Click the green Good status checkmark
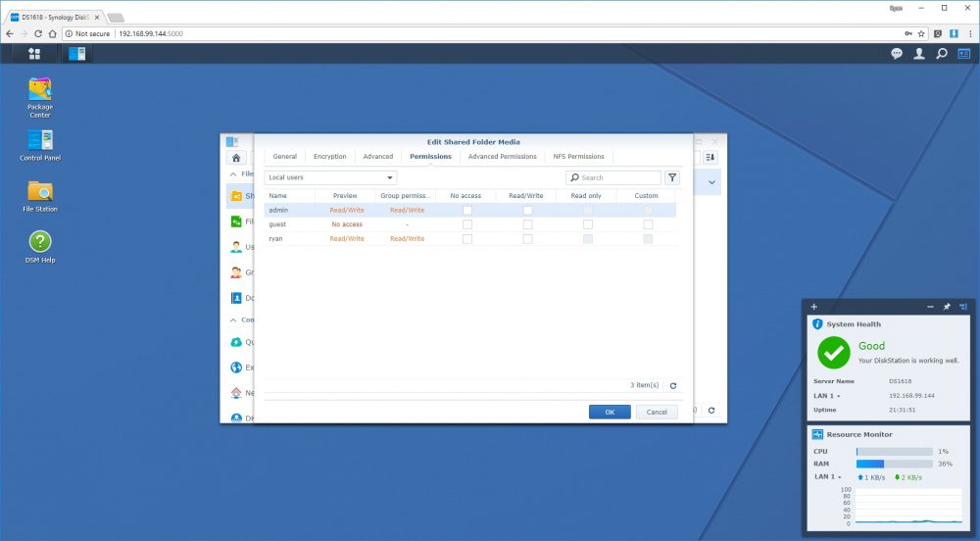The height and width of the screenshot is (541, 980). (834, 353)
